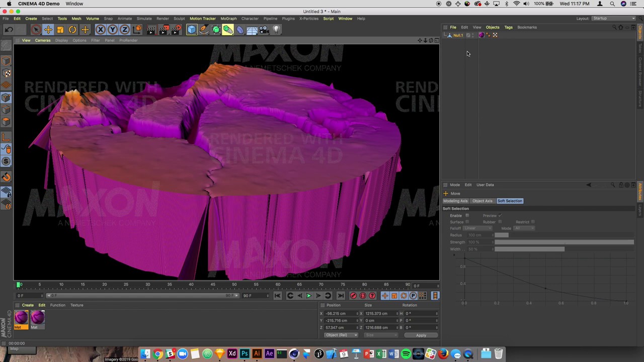Jump to the timeline end
The image size is (644, 362).
click(341, 296)
